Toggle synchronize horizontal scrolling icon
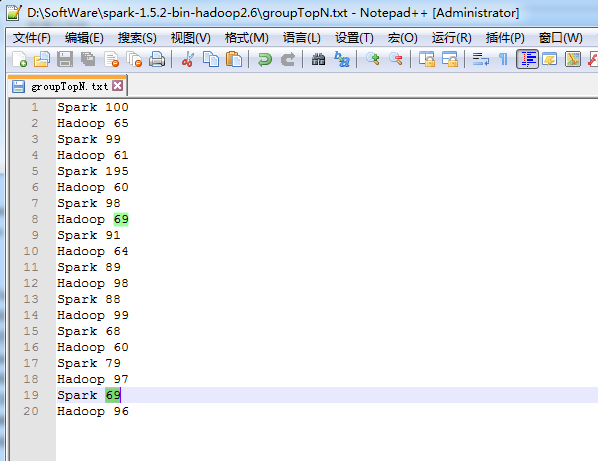Screen dimensions: 598x461 click(x=450, y=59)
